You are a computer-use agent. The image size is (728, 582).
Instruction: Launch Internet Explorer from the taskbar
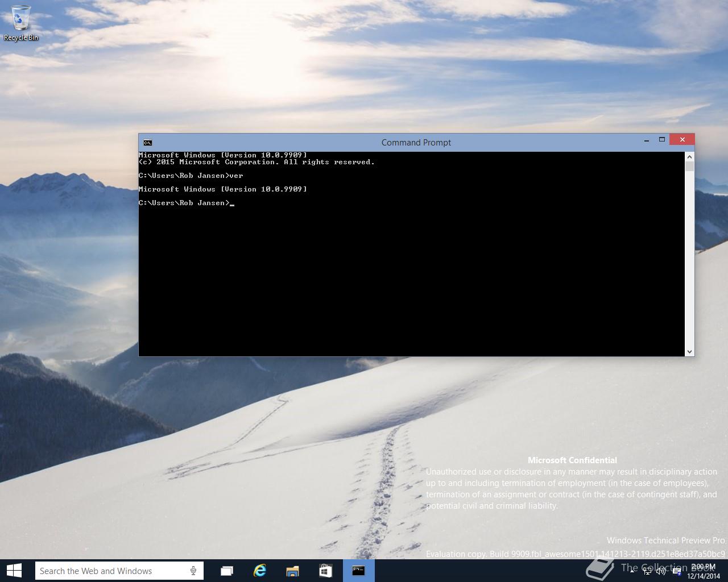point(260,571)
